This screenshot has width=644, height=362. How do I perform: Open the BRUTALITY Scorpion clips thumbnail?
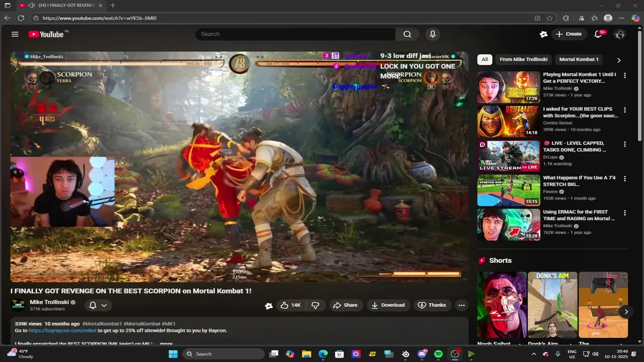click(x=509, y=121)
